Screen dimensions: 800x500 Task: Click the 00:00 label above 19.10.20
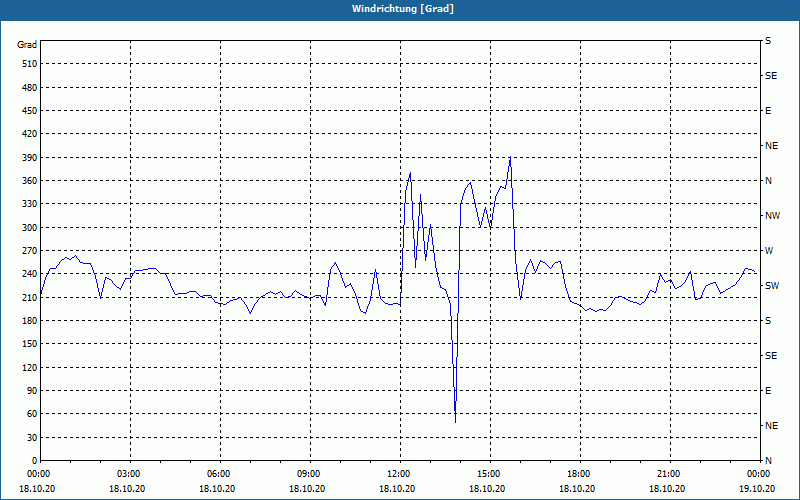pos(757,474)
